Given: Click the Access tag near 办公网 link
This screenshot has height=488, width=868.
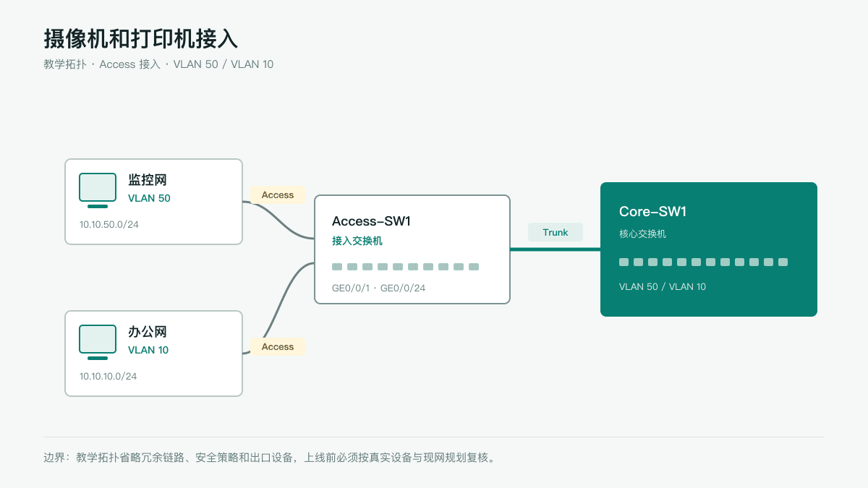Looking at the screenshot, I should pos(278,347).
